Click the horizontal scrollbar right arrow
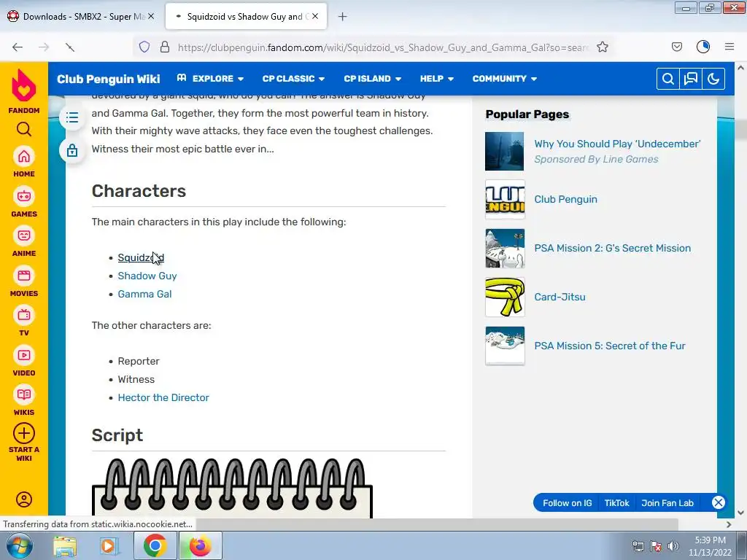747x560 pixels. tap(729, 524)
